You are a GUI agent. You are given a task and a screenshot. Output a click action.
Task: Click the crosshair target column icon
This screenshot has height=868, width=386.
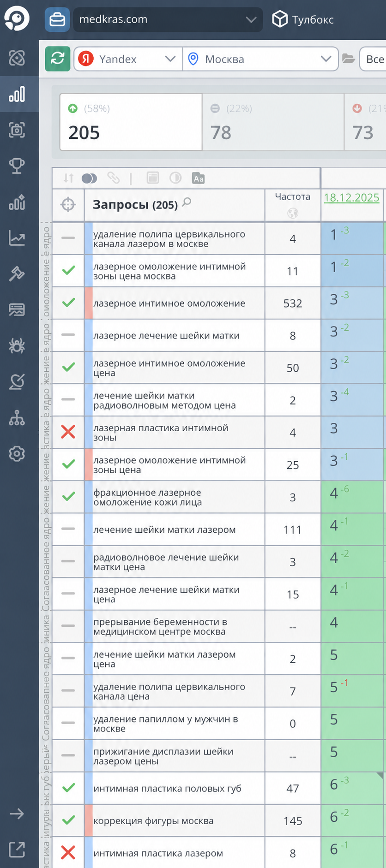point(68,204)
